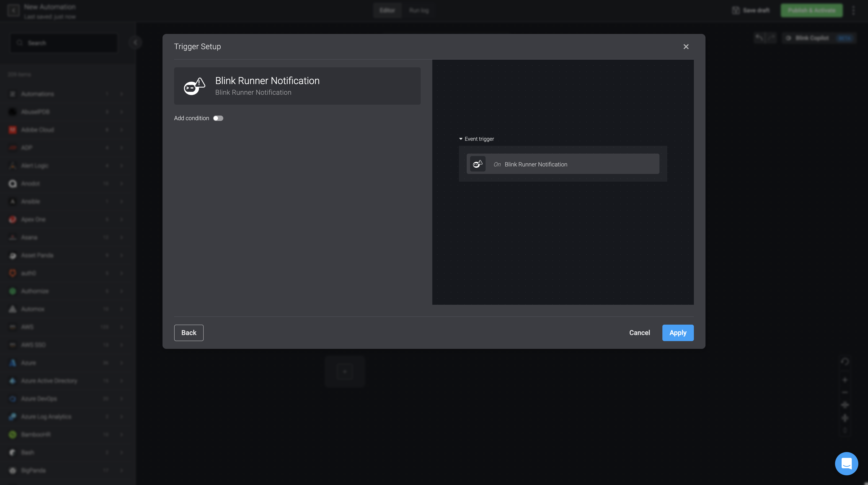
Task: Open the three-dot more options menu
Action: click(853, 11)
